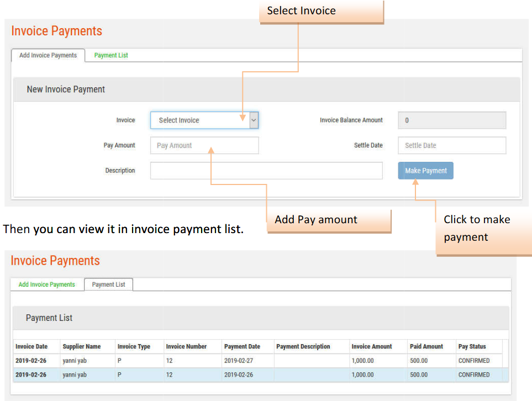Click the New Invoice Payment panel header
The height and width of the screenshot is (401, 532).
pyautogui.click(x=66, y=89)
